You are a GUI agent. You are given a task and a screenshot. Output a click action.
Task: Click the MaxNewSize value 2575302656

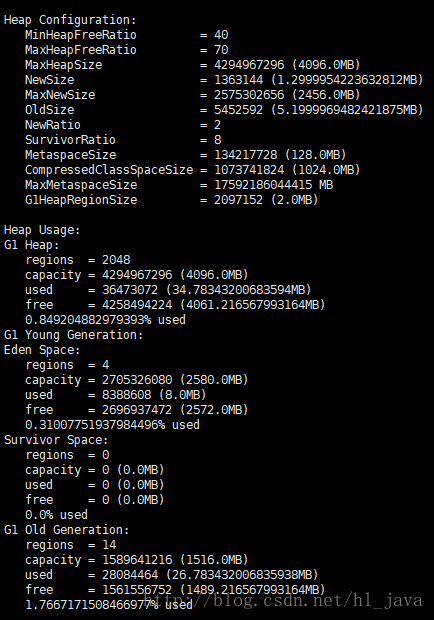pos(249,95)
